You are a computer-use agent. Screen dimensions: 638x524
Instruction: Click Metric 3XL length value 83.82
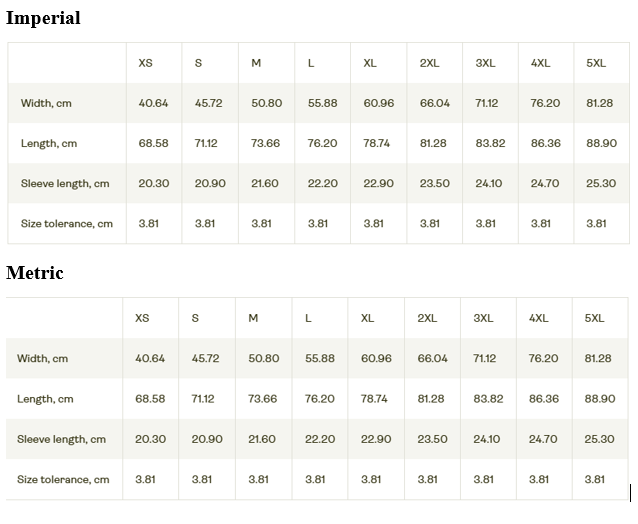point(488,399)
